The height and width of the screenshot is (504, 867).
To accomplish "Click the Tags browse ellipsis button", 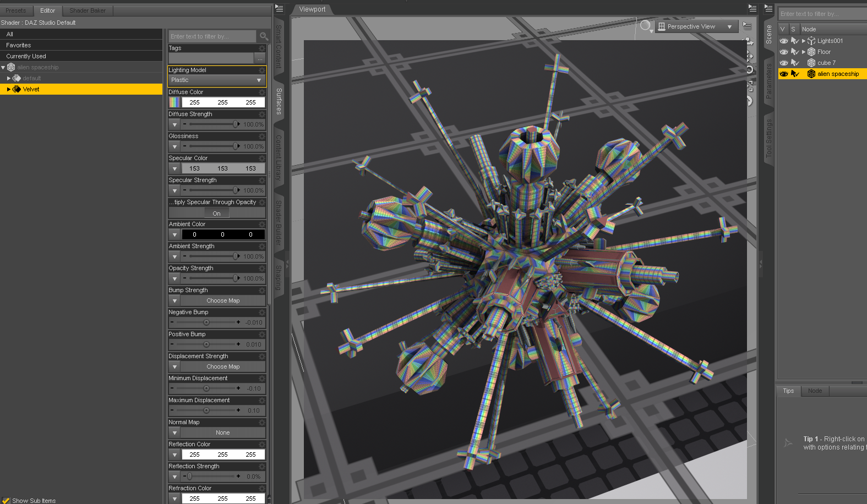I will tap(260, 58).
